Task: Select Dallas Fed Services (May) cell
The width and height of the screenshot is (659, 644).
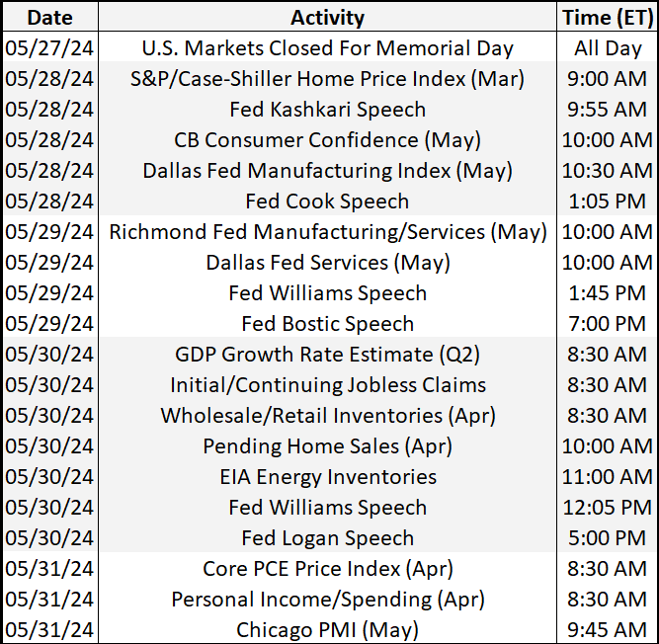Action: pyautogui.click(x=327, y=263)
